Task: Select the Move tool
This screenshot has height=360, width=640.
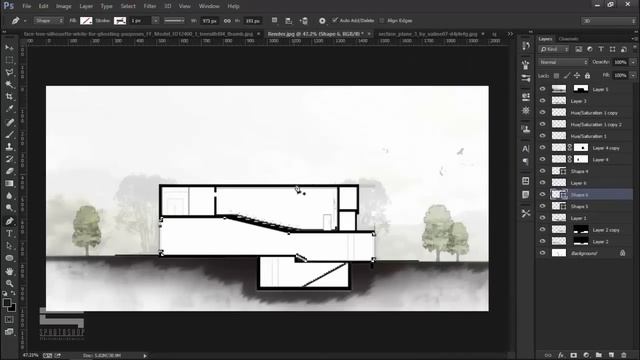Action: coord(9,48)
